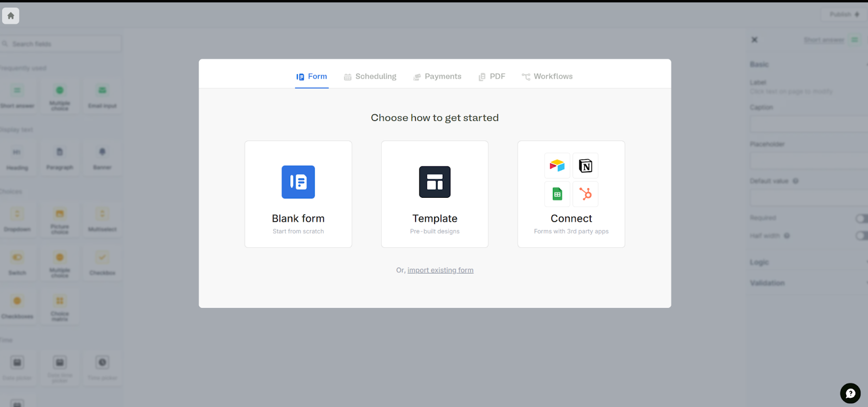
Task: Toggle the Half width switch
Action: pos(861,236)
